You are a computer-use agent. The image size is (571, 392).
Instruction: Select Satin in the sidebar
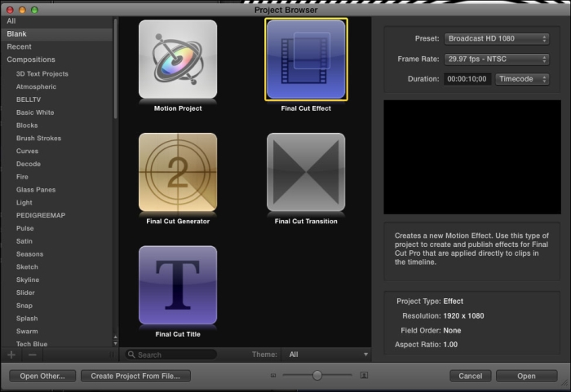[x=24, y=241]
